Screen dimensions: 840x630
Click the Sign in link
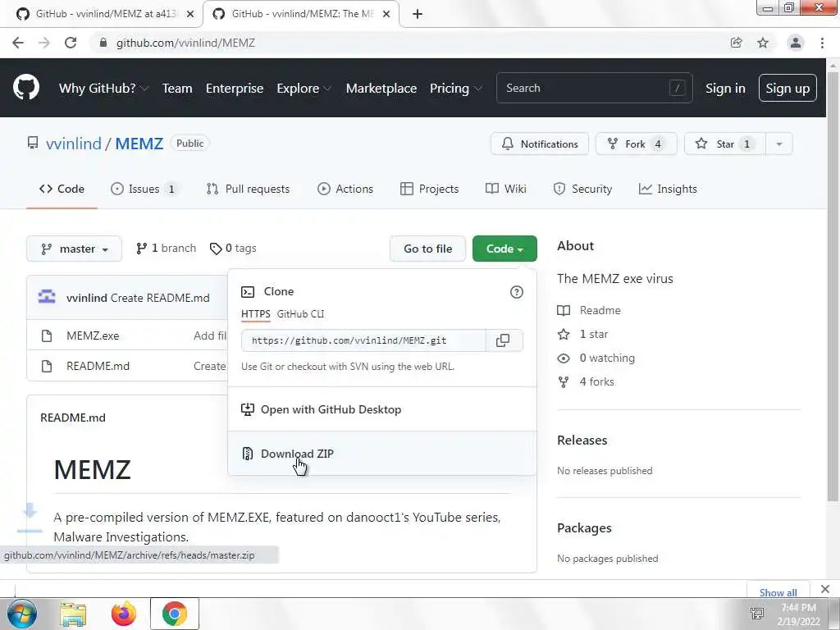(725, 89)
